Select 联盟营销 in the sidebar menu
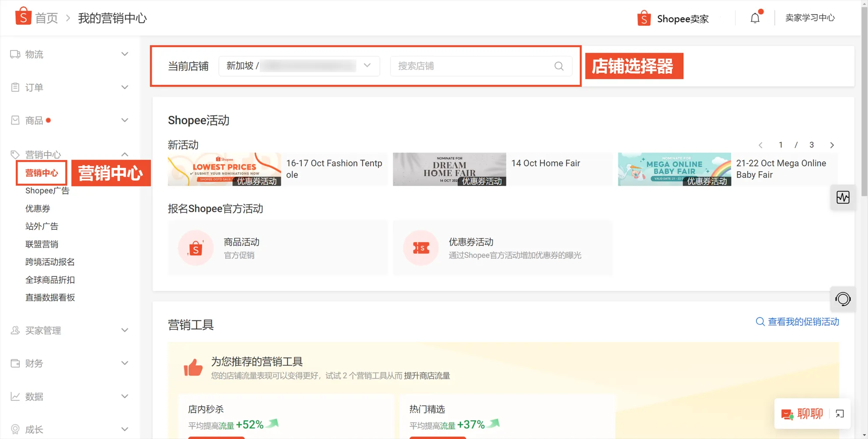 (42, 244)
